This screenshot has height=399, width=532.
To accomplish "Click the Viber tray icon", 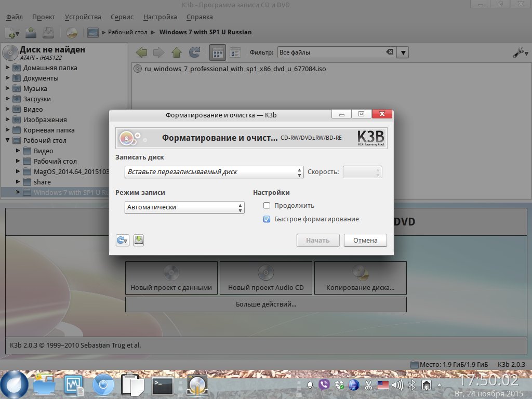I will pyautogui.click(x=324, y=385).
